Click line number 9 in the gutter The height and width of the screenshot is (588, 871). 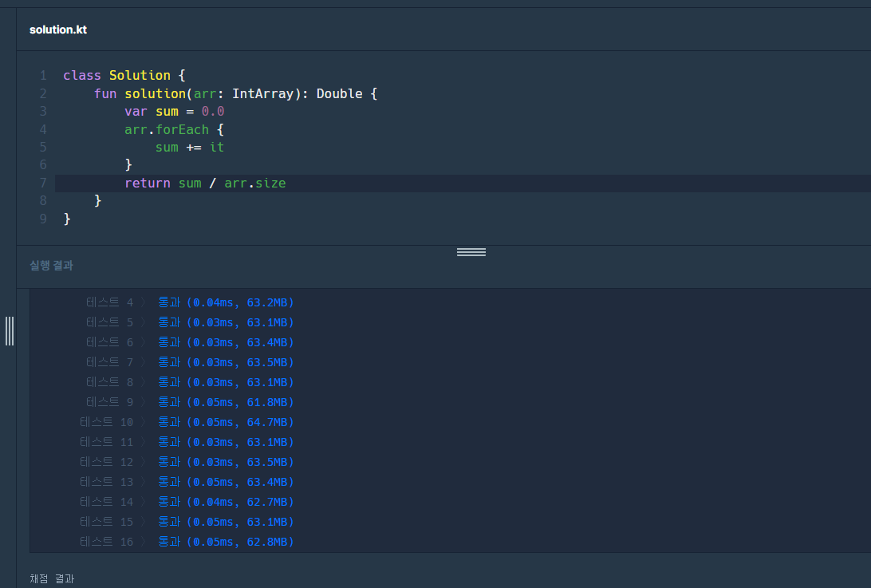click(x=43, y=219)
